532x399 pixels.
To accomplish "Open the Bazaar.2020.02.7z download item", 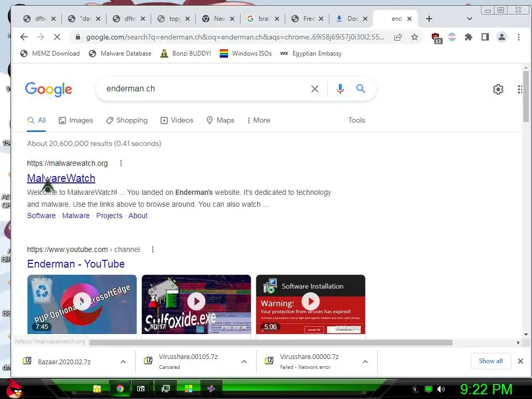I will (64, 362).
